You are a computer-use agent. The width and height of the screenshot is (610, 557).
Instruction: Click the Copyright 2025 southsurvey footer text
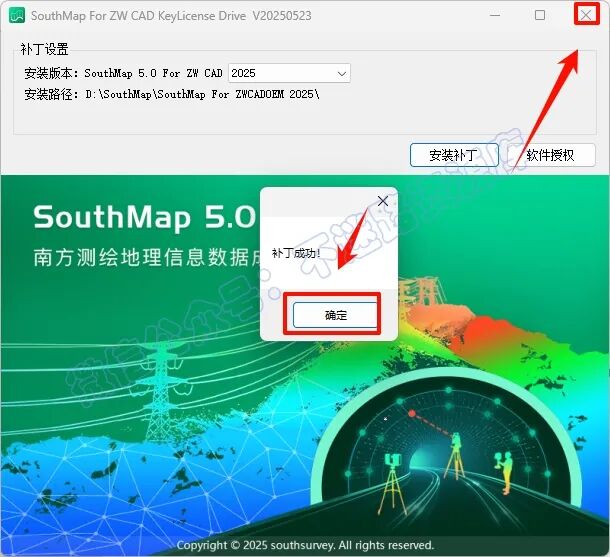(x=305, y=545)
